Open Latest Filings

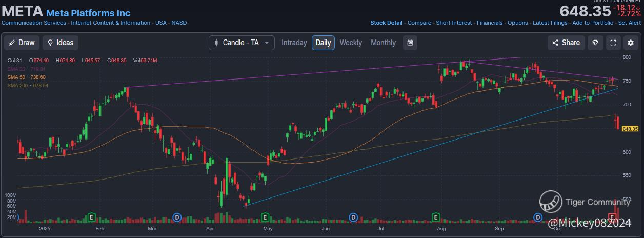point(550,23)
